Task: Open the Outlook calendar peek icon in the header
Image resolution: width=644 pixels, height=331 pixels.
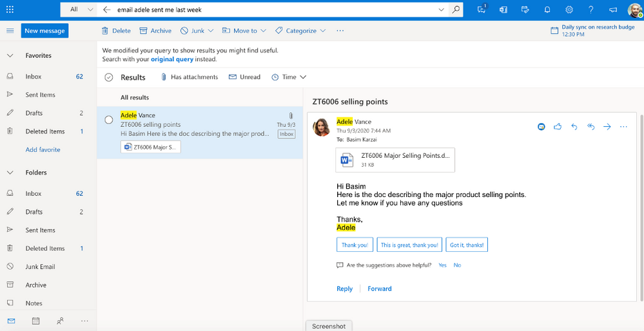Action: pyautogui.click(x=503, y=10)
